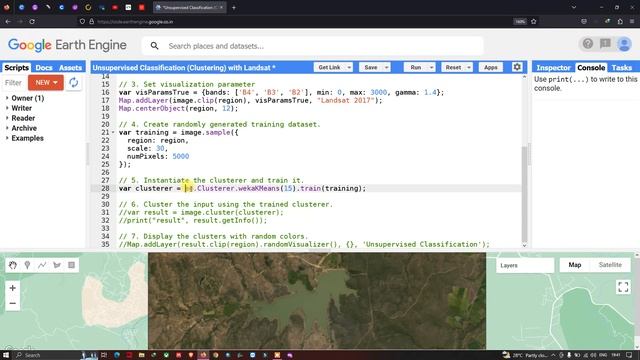
Task: Open the Save dropdown arrow
Action: [x=386, y=67]
